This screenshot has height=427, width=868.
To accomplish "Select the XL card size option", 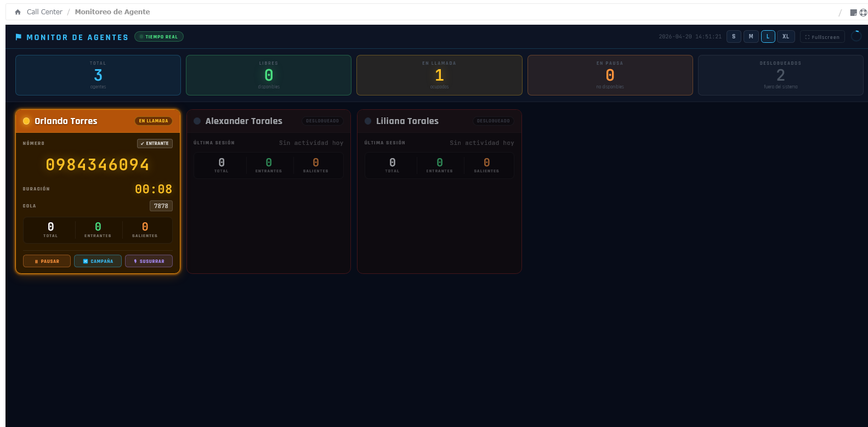I will coord(785,37).
